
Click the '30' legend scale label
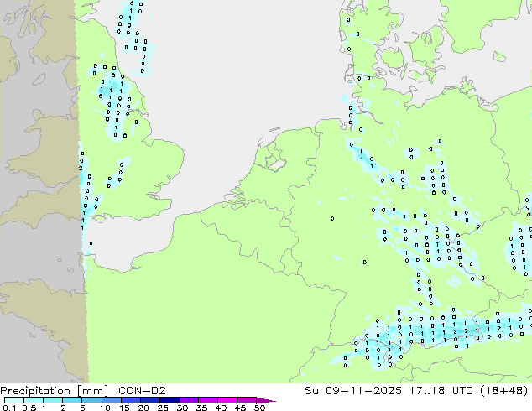182,408
